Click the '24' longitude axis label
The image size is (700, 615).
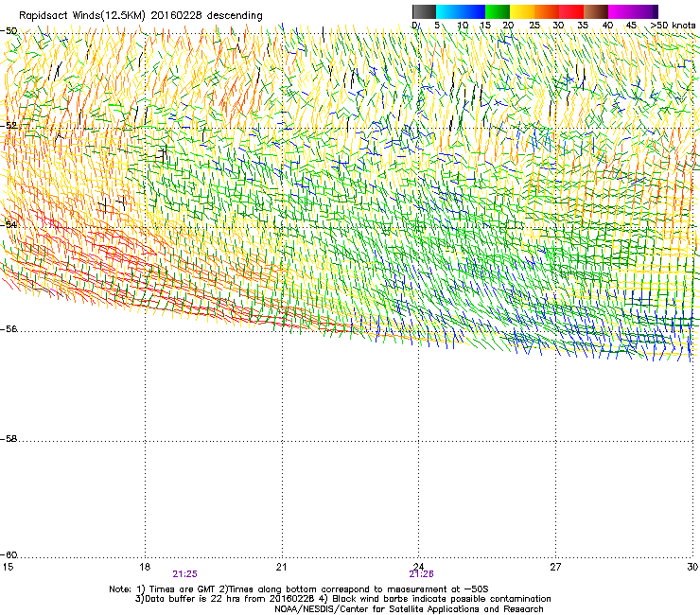(418, 567)
